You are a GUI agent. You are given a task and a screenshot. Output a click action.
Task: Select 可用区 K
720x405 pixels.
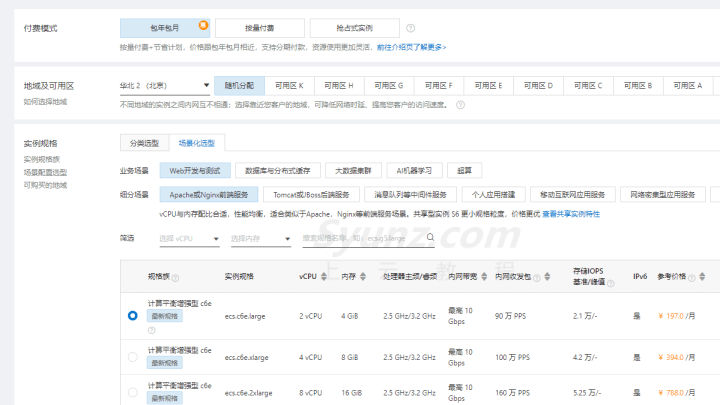coord(289,85)
